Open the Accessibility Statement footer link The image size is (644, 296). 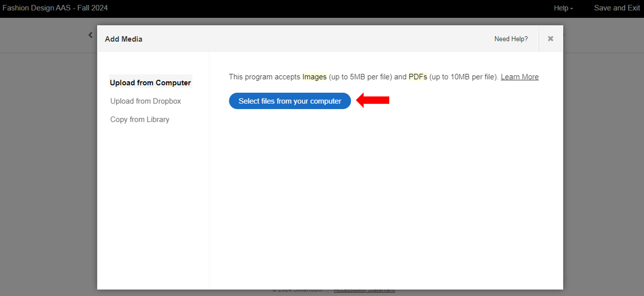tap(364, 291)
